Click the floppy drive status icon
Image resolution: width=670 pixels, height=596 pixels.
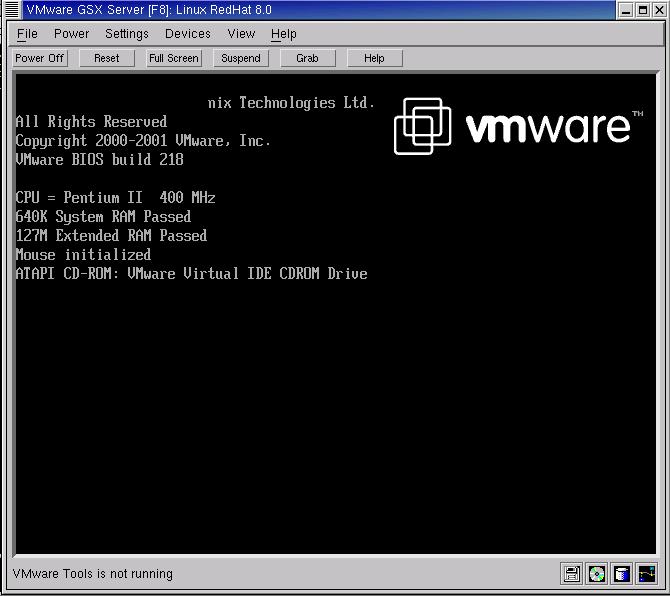(571, 574)
